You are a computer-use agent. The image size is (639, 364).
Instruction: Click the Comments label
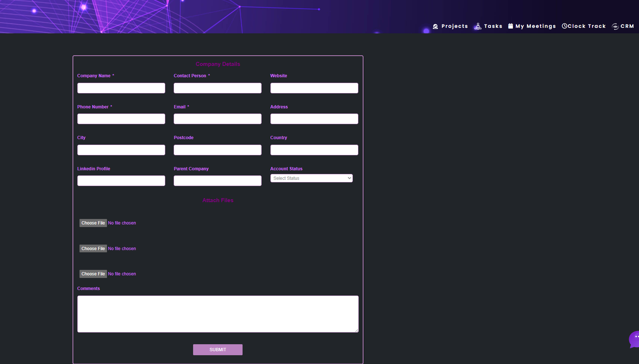click(89, 289)
